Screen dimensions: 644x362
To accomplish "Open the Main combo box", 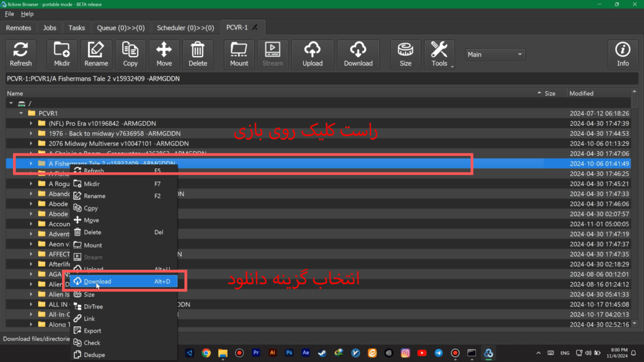I will [x=495, y=55].
